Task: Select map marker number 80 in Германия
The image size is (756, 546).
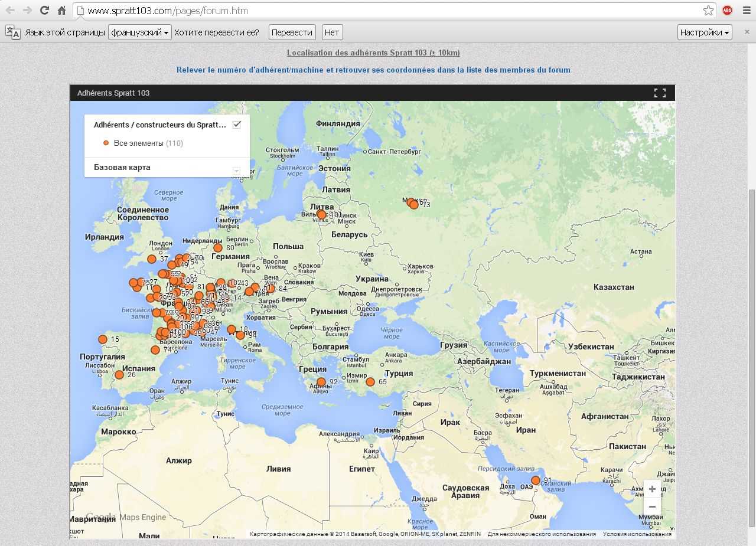Action: (218, 248)
